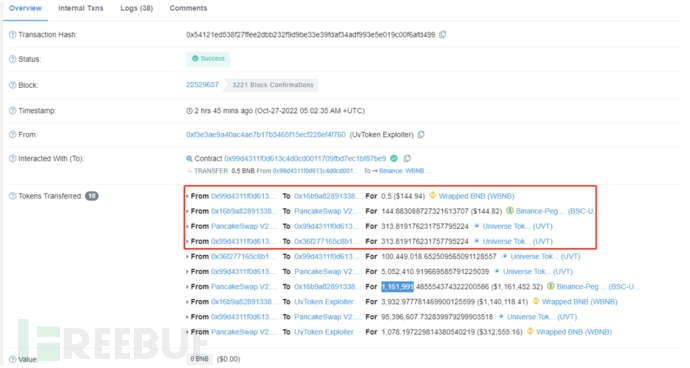The height and width of the screenshot is (368, 690).
Task: Click help icon beside Block label
Action: click(x=12, y=85)
